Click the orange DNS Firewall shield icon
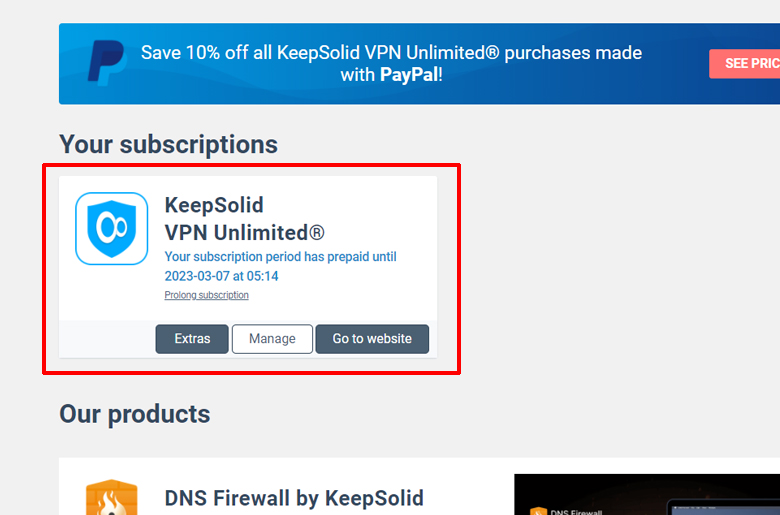Screen dimensions: 780x515 click(111, 497)
